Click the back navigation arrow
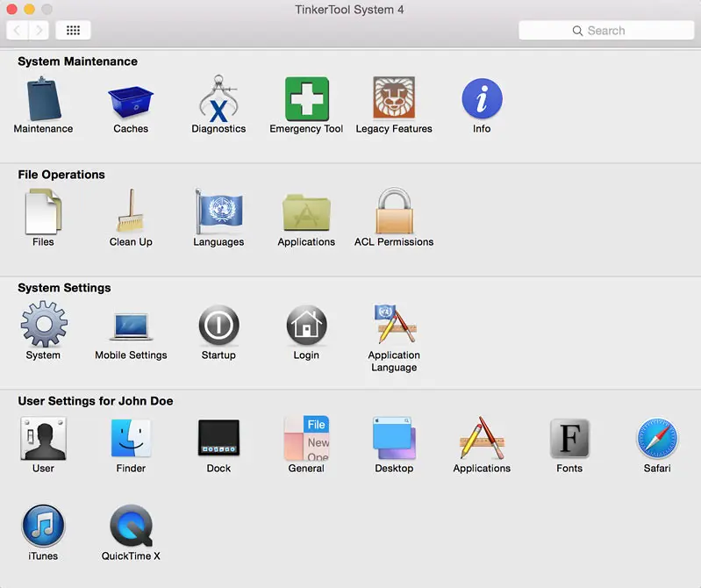701x588 pixels. (18, 30)
